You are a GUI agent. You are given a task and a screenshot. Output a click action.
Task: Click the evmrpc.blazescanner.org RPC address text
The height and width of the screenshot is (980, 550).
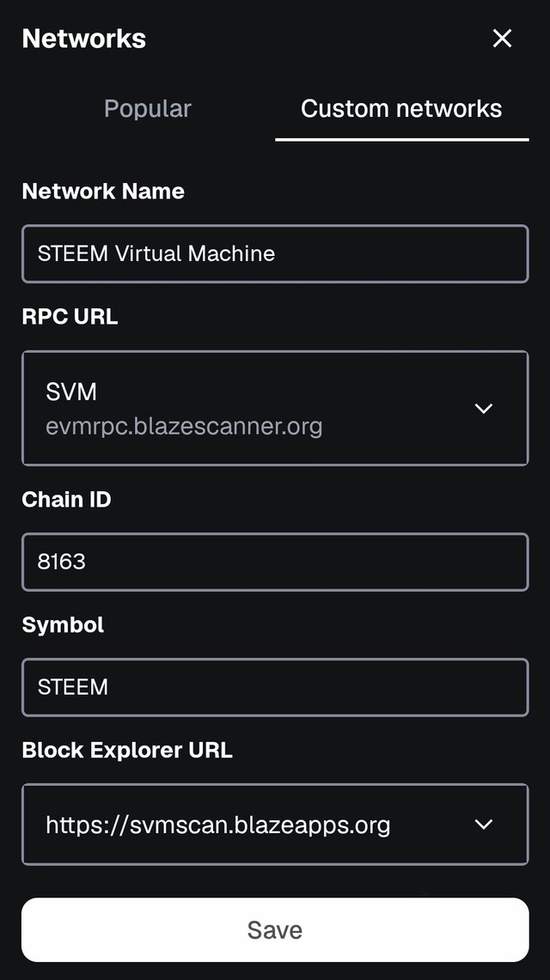(x=184, y=426)
